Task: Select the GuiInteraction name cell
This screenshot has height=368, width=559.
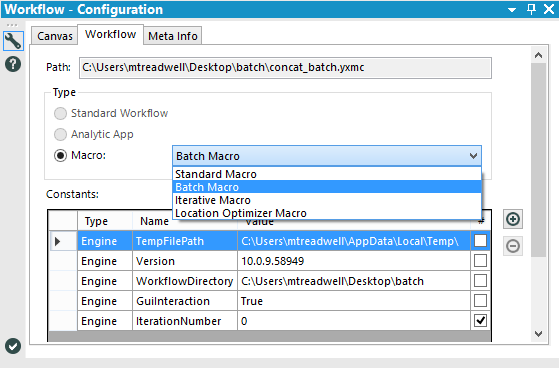Action: [185, 301]
